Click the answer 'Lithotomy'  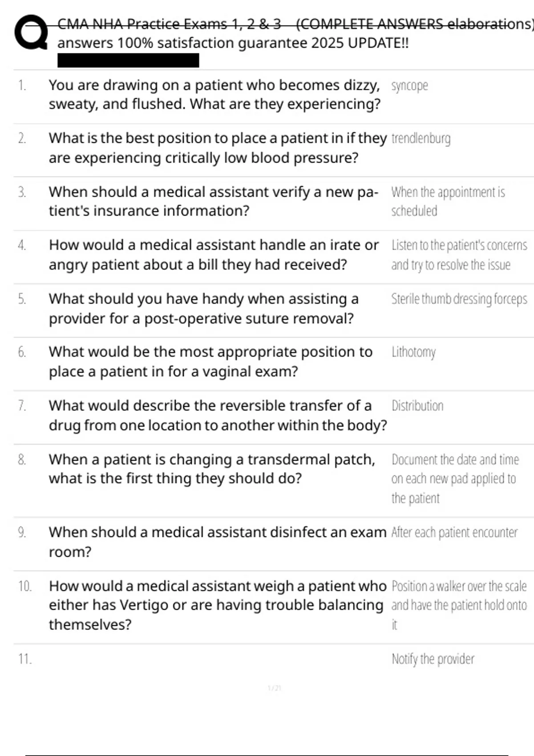(x=413, y=352)
